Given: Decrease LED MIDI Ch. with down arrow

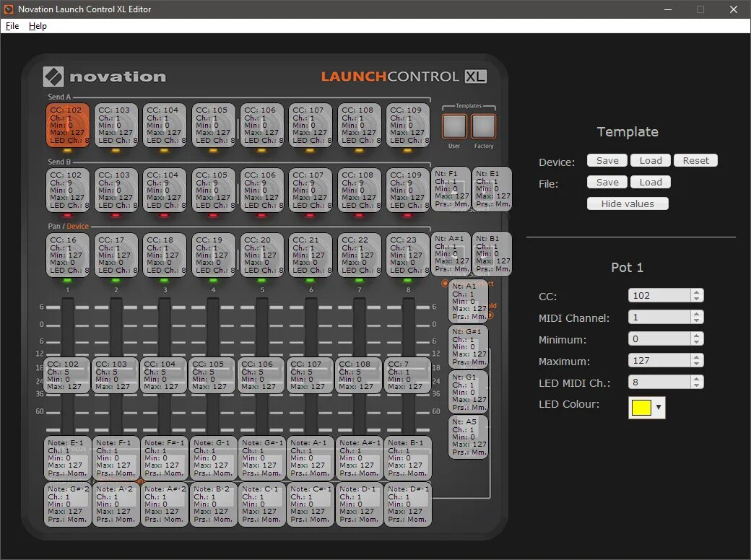Looking at the screenshot, I should tap(697, 385).
